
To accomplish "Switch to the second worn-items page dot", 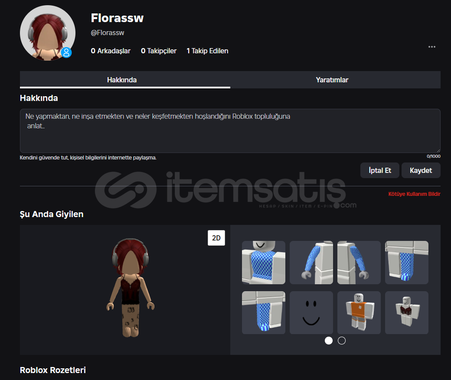I will coord(342,341).
